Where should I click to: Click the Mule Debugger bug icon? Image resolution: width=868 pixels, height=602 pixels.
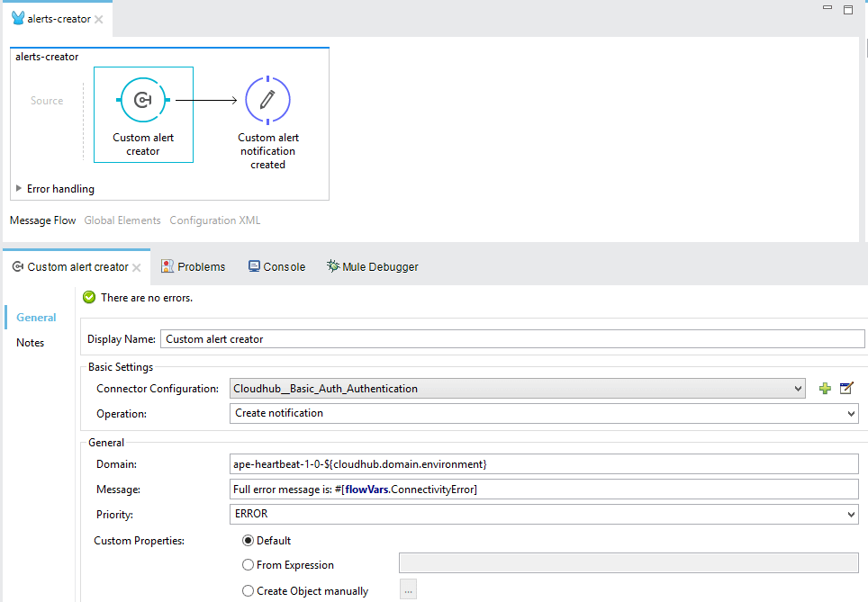click(332, 266)
